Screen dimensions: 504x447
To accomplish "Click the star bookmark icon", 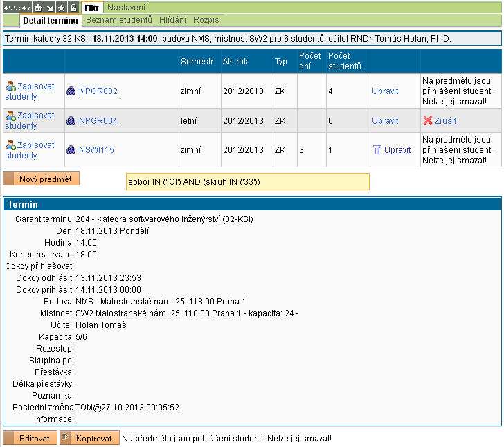I will [62, 8].
